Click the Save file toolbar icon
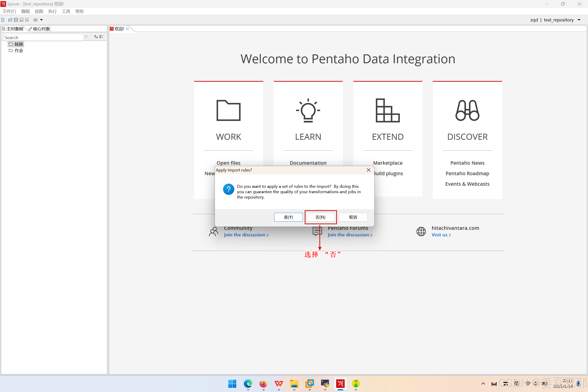This screenshot has height=392, width=588. (x=21, y=20)
